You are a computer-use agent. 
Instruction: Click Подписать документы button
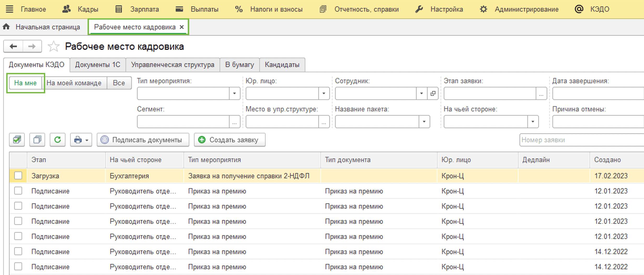pyautogui.click(x=143, y=140)
